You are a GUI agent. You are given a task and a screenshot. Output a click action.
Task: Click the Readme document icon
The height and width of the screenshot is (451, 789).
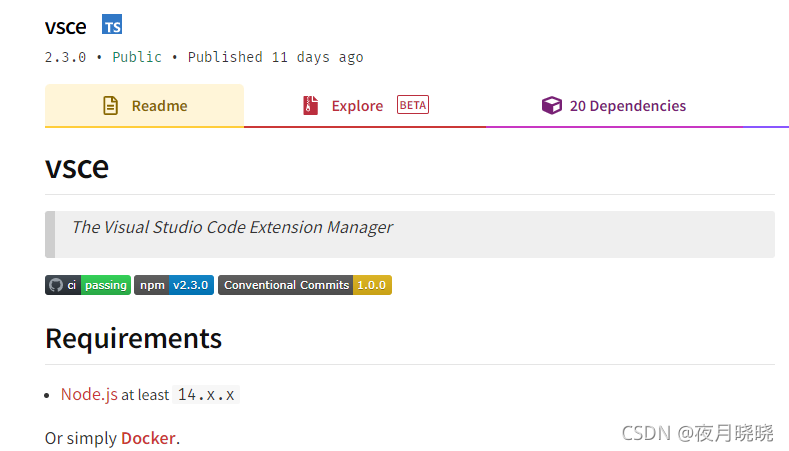(x=110, y=106)
